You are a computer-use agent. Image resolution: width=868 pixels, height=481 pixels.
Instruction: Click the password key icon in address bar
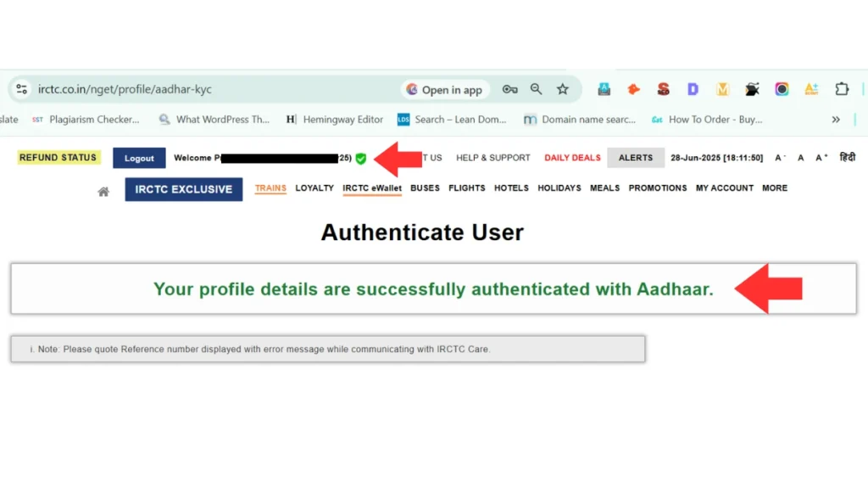[x=509, y=89]
